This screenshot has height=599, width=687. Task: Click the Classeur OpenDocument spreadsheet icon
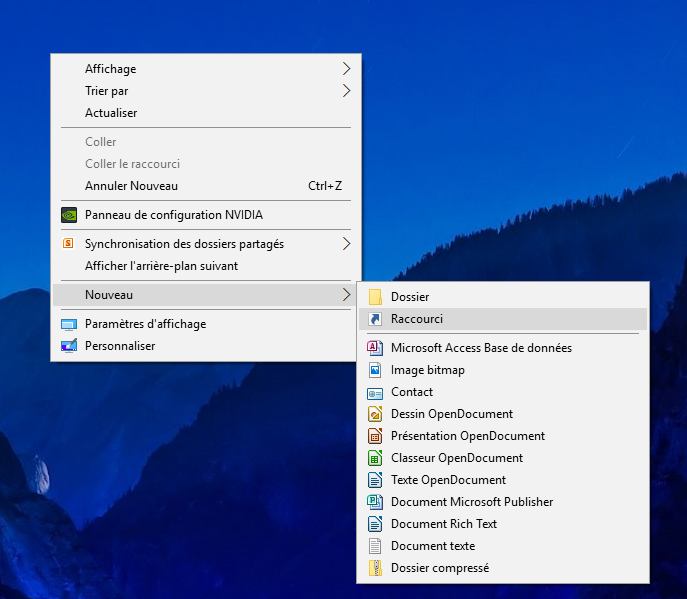375,458
